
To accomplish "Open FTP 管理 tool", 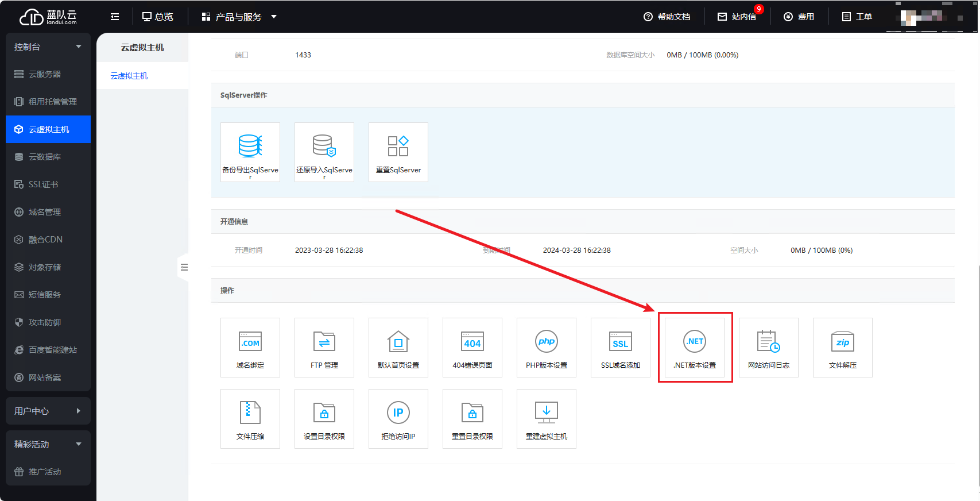I will point(324,347).
